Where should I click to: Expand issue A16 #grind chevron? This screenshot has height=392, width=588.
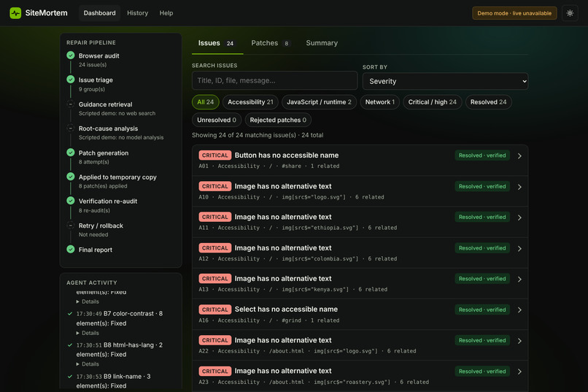click(519, 310)
